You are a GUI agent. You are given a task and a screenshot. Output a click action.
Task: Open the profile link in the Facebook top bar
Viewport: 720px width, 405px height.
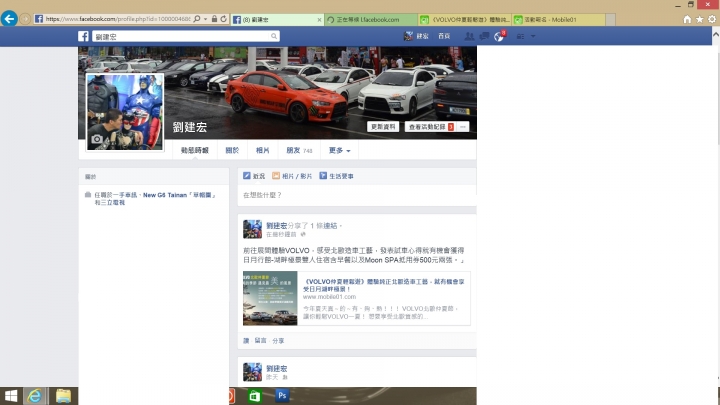coord(416,36)
